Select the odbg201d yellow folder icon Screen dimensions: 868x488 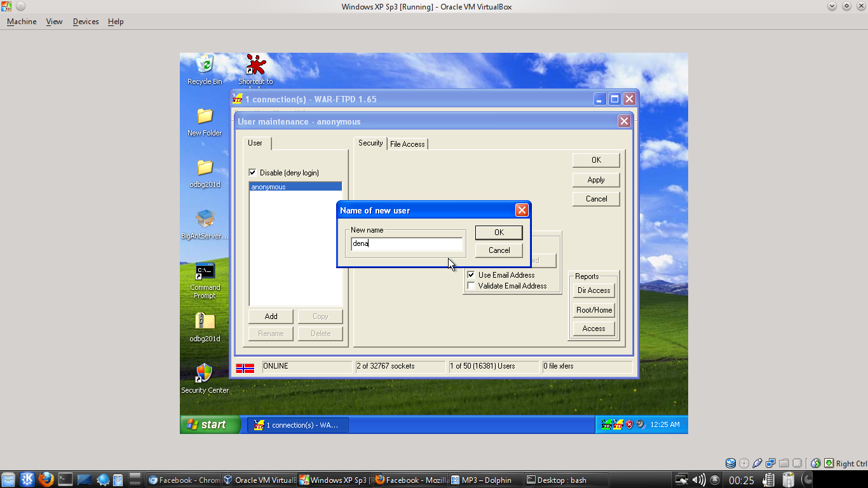[205, 167]
